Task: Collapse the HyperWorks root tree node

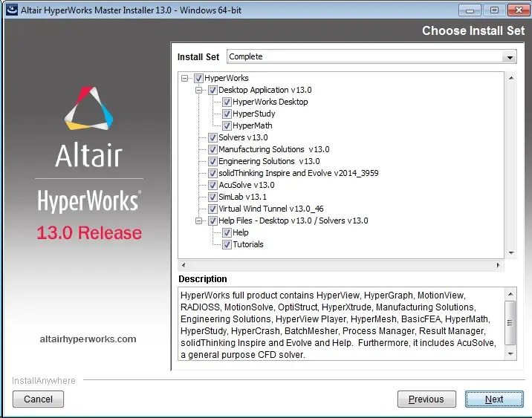Action: click(184, 78)
